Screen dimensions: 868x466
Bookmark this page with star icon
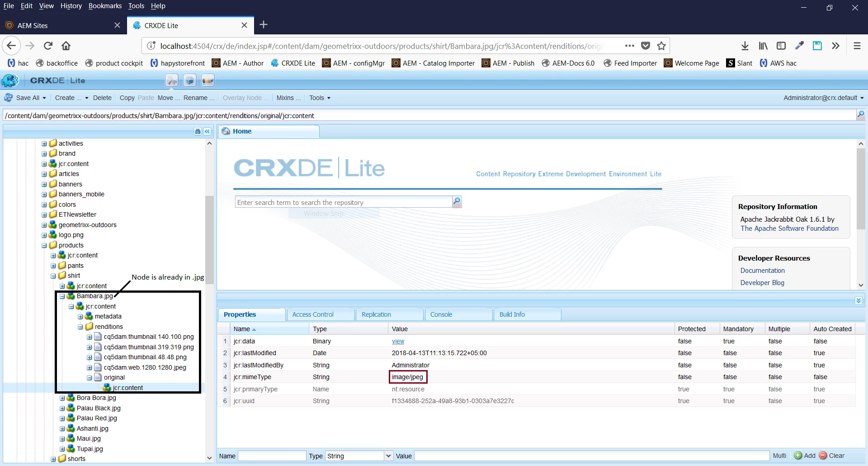pos(661,46)
